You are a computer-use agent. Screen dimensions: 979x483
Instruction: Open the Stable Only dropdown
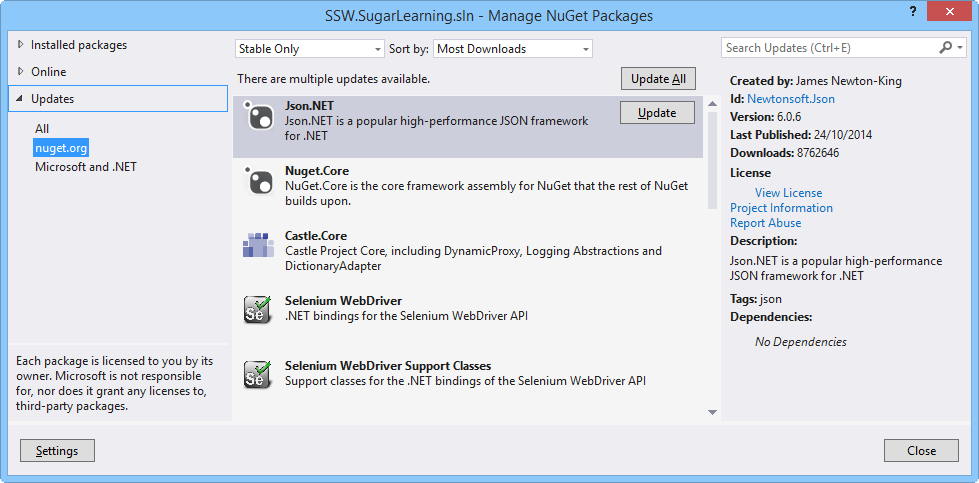point(310,48)
